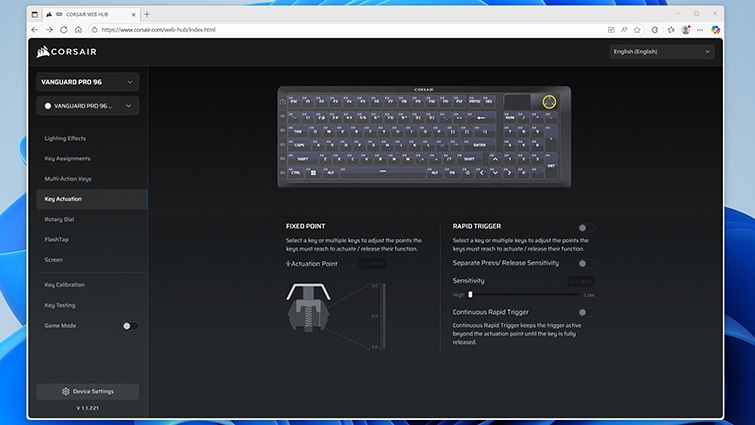Viewport: 755px width, 425px height.
Task: Select the FN key on keyboard preview
Action: pyautogui.click(x=452, y=172)
